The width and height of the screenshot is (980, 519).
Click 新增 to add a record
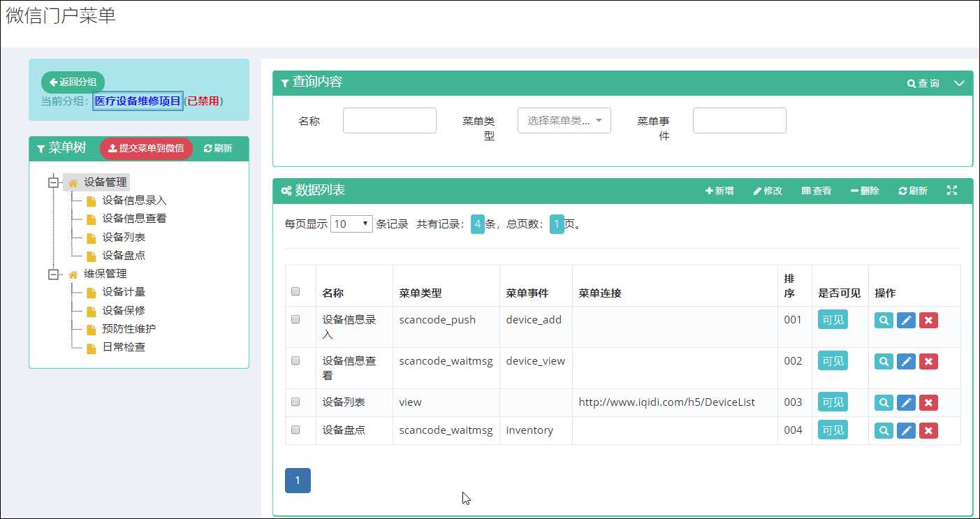click(719, 191)
